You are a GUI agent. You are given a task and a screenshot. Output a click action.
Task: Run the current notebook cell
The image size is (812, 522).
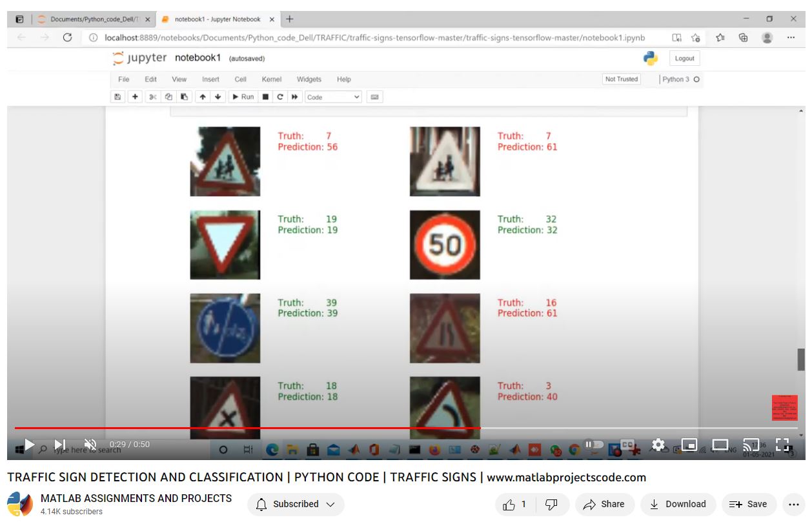point(243,97)
